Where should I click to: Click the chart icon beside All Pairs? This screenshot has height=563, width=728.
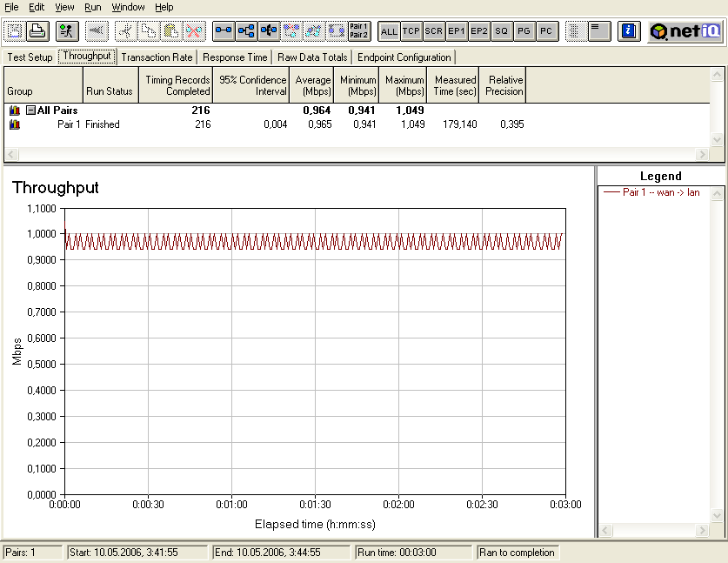click(x=14, y=111)
